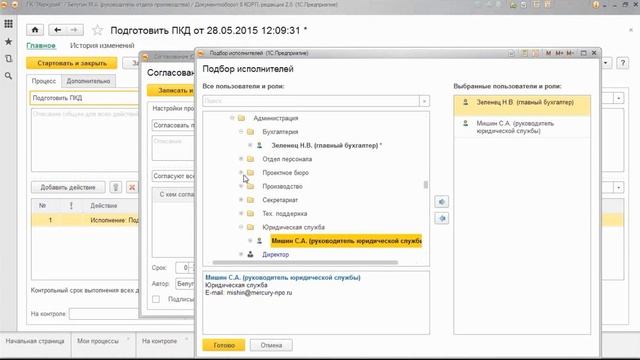
Task: Remove user from chosen list arrow
Action: (x=442, y=218)
